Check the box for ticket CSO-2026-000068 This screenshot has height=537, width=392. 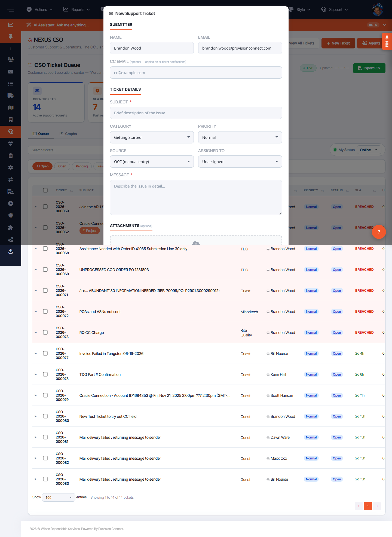coord(45,248)
